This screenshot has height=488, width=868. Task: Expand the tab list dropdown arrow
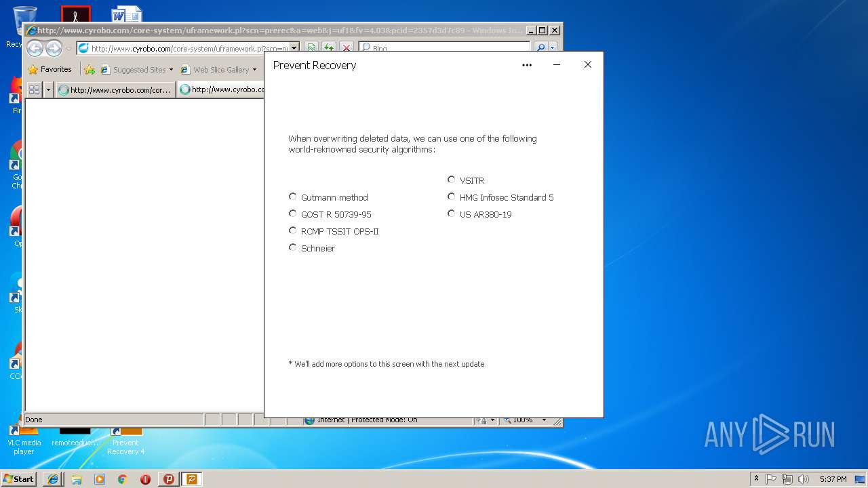coord(48,89)
